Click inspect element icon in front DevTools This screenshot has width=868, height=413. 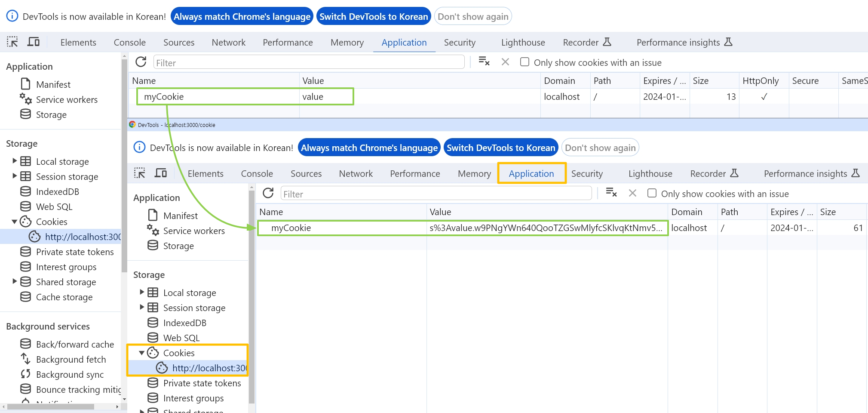[140, 173]
